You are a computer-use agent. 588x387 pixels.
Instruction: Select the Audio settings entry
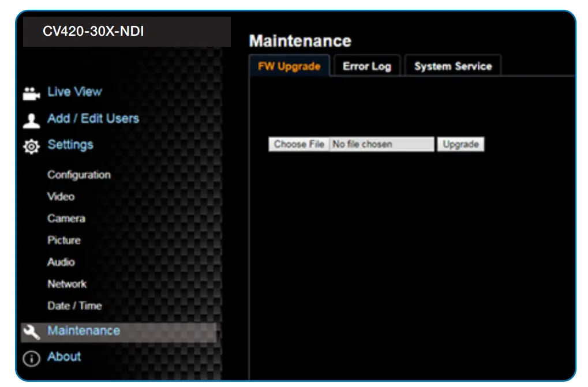point(61,262)
